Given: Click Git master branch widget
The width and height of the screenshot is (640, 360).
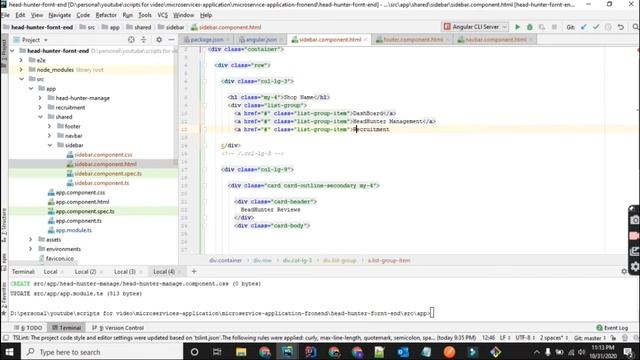Looking at the screenshot, I should click(x=590, y=338).
